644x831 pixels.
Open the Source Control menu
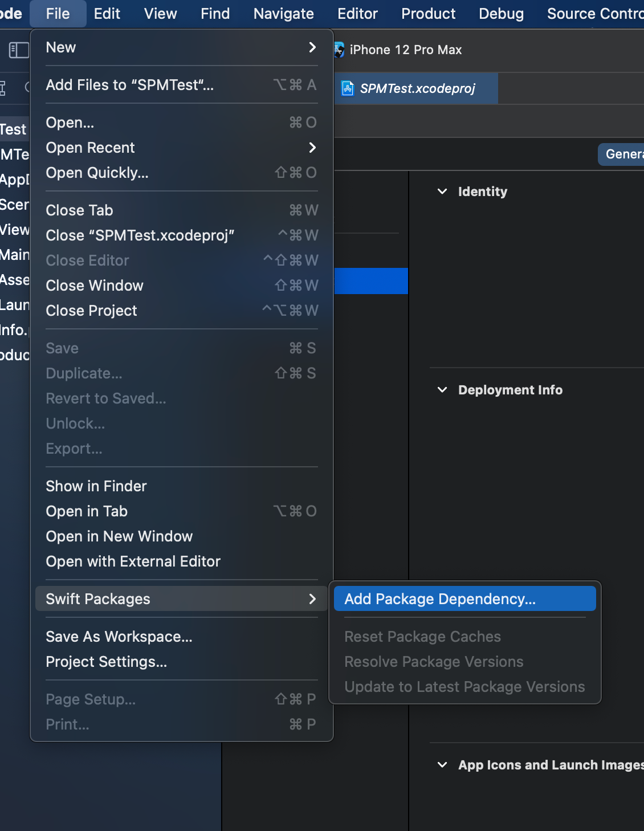[x=594, y=13]
